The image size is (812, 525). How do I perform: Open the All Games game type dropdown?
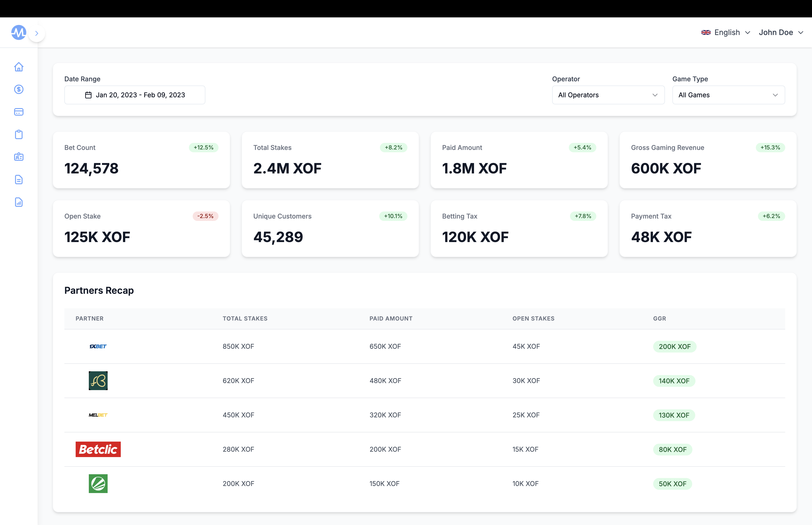pos(729,95)
